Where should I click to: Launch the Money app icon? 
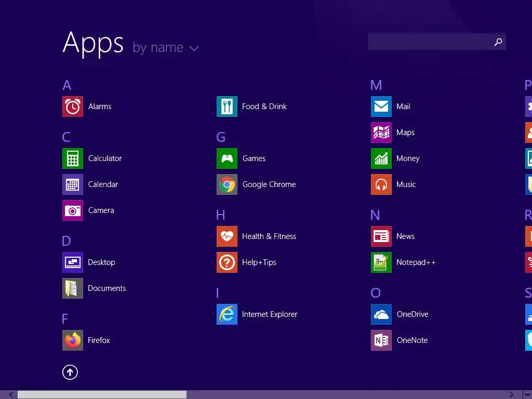click(381, 158)
